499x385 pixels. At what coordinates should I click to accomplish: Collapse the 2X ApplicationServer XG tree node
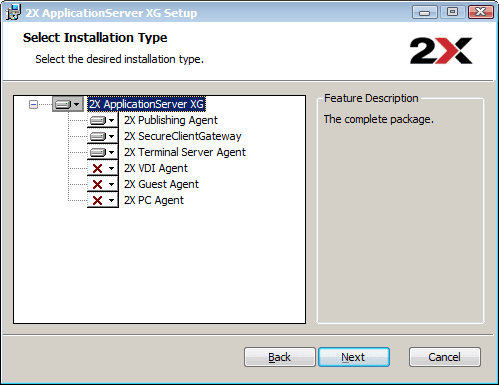click(x=33, y=105)
